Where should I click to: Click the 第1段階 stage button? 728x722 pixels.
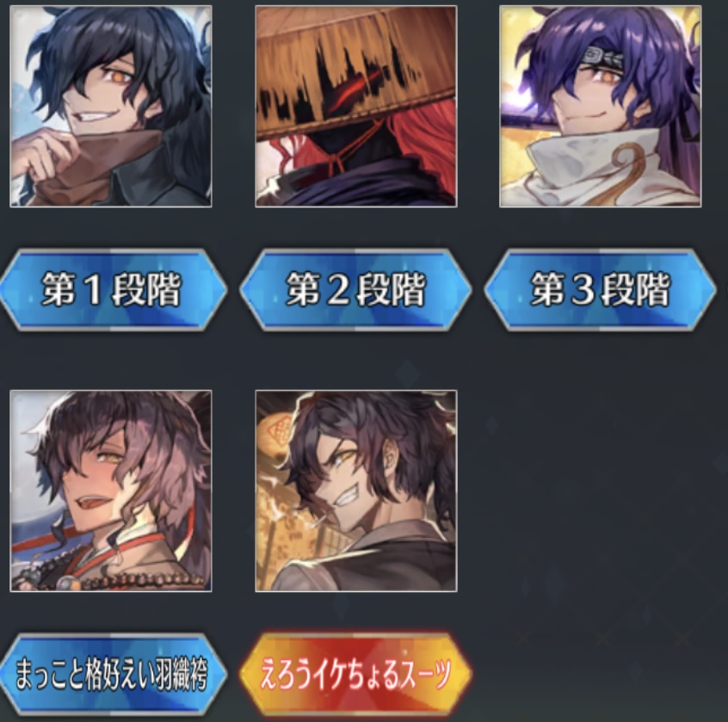pos(113,290)
